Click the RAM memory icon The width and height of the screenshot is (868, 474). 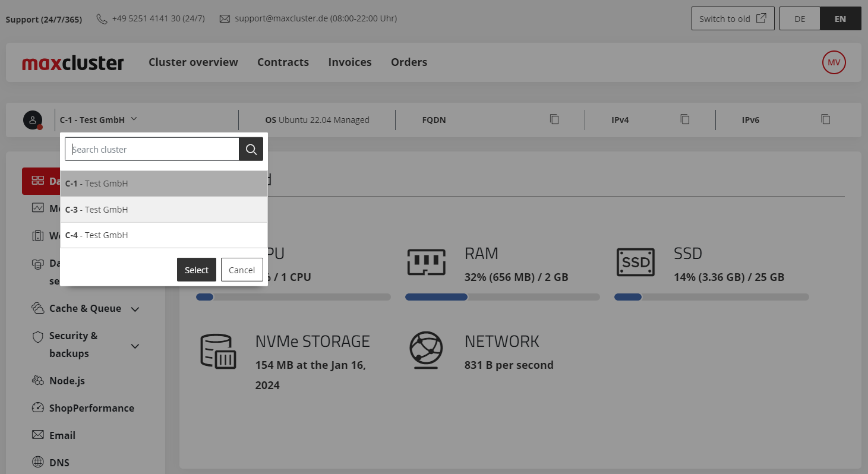point(427,262)
